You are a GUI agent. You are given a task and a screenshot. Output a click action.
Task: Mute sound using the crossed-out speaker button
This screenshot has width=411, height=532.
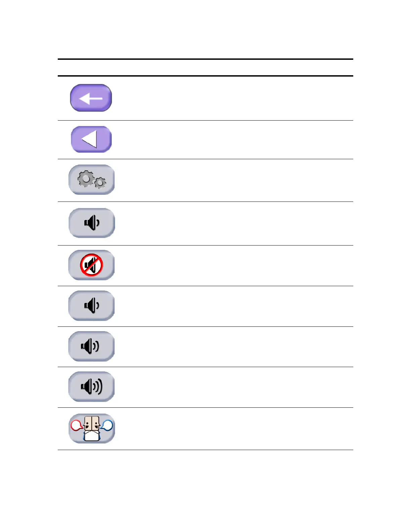click(91, 265)
